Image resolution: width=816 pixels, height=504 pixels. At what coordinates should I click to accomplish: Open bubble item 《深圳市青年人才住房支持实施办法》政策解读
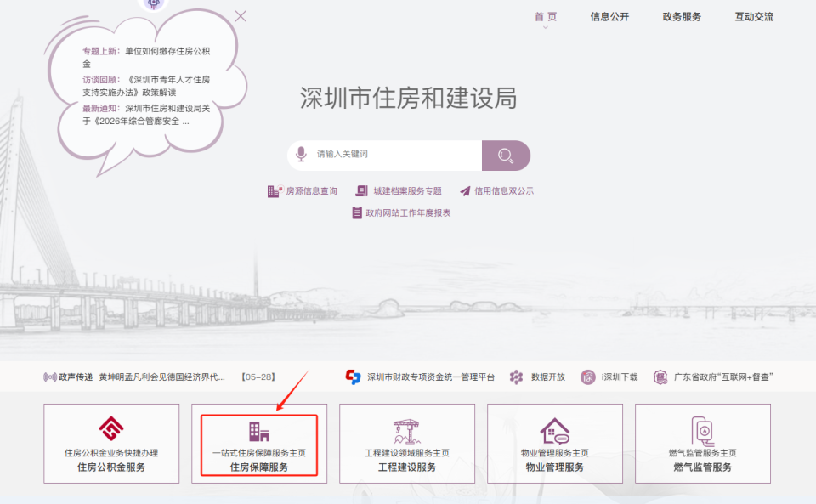tap(147, 86)
